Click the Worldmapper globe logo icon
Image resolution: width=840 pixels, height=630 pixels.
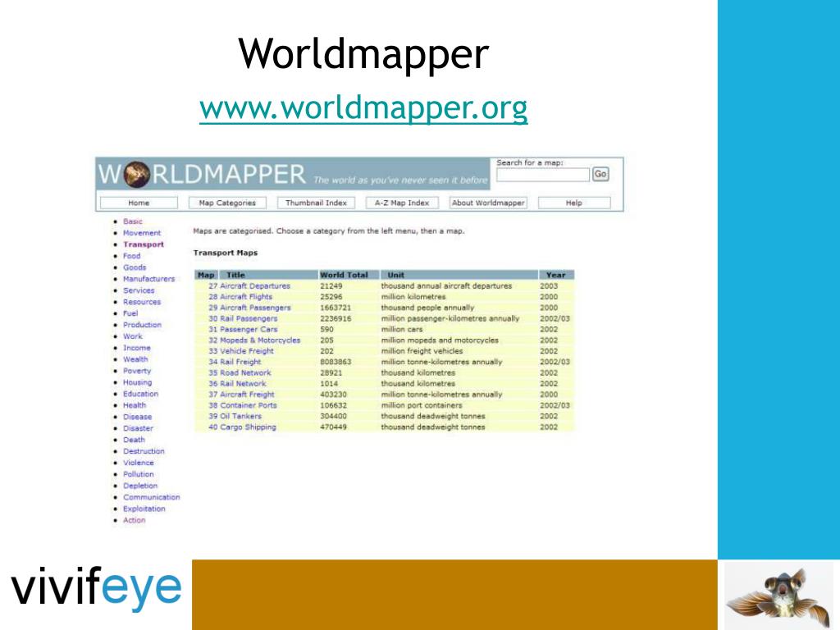tap(137, 175)
